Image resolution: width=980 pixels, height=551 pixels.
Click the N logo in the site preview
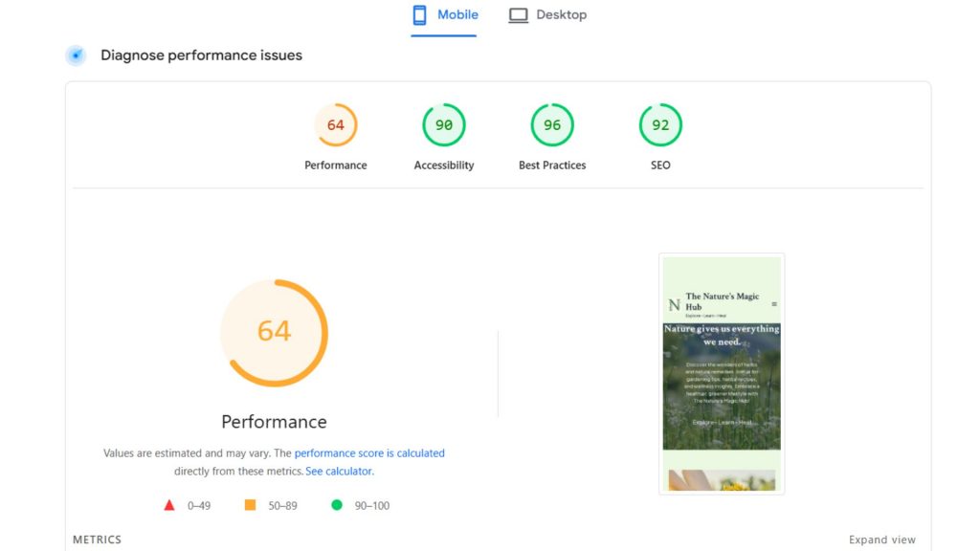(x=674, y=305)
